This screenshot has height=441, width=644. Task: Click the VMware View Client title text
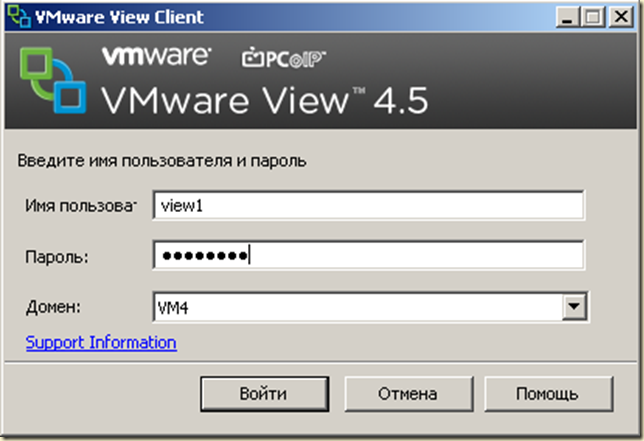click(x=120, y=17)
